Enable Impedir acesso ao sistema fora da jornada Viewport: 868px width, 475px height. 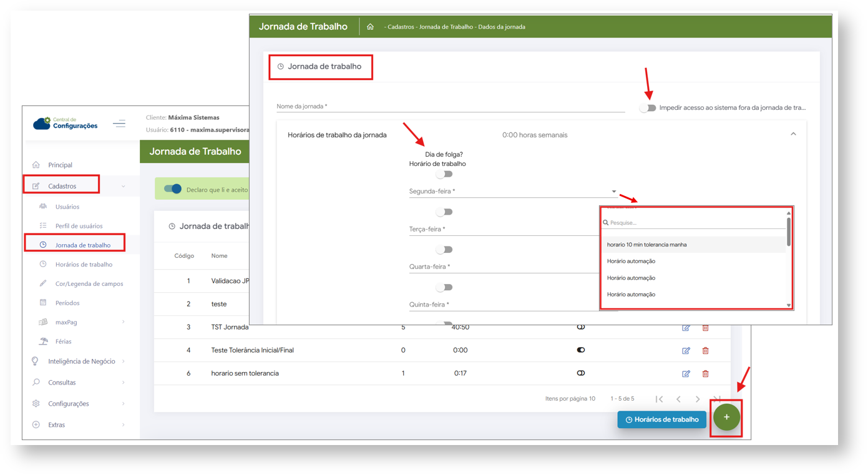coord(648,108)
